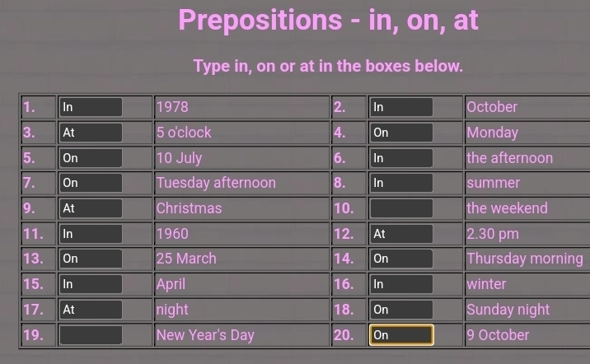Image resolution: width=590 pixels, height=364 pixels.
Task: Select the answer box for October
Action: click(401, 107)
